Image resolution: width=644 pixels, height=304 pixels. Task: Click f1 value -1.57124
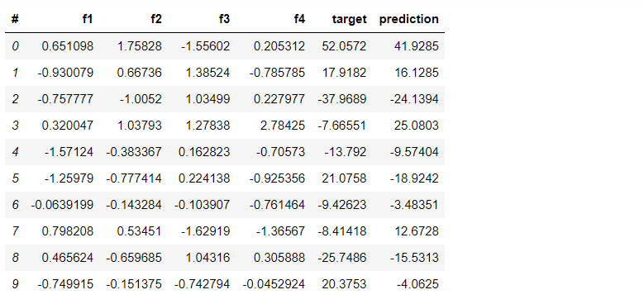point(69,152)
